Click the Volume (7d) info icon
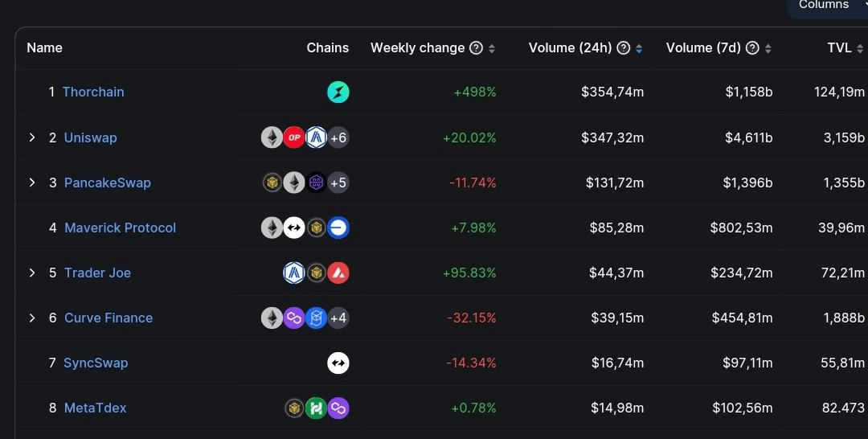Screen dimensions: 868x439 752,48
